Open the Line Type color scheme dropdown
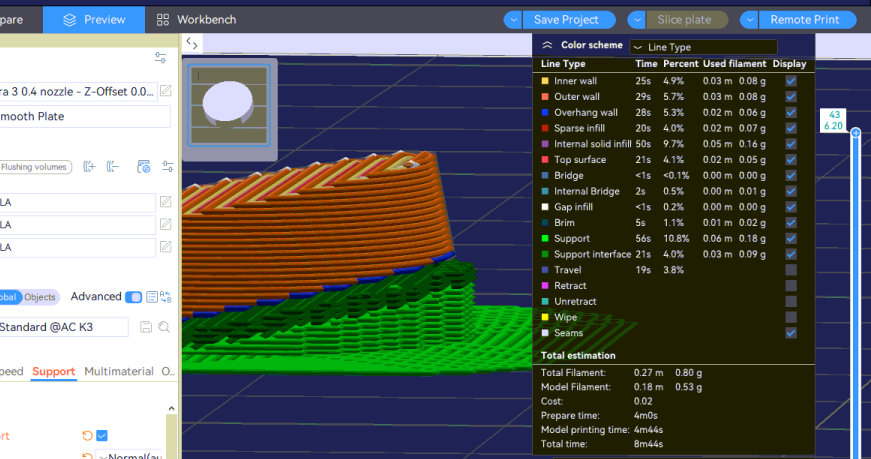This screenshot has height=459, width=871. (x=703, y=47)
